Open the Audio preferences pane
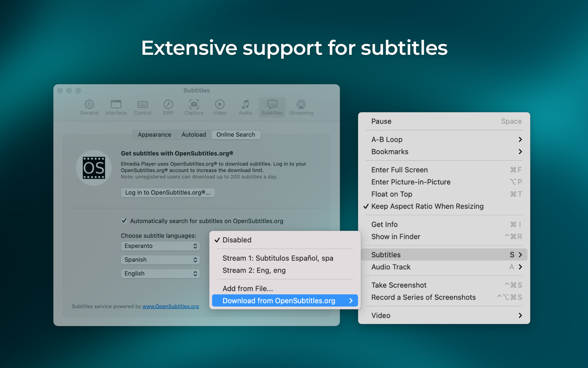Screen dimensions: 588x368 [x=245, y=107]
